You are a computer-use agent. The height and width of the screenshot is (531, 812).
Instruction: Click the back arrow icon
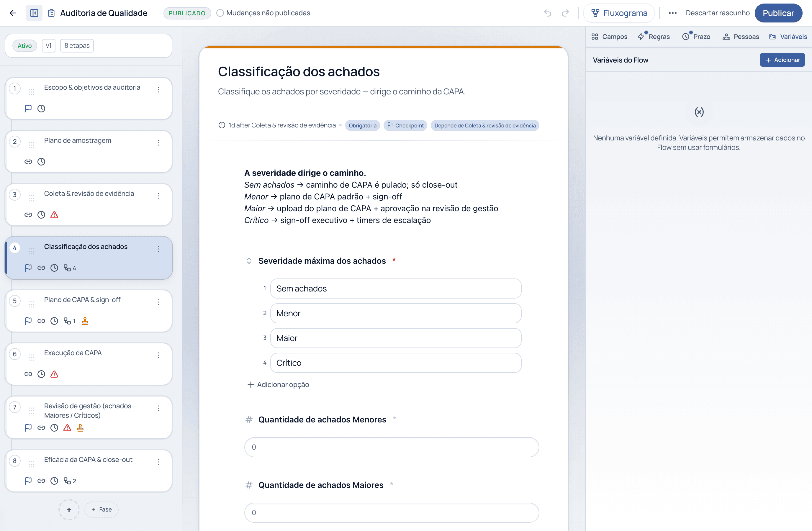[13, 13]
